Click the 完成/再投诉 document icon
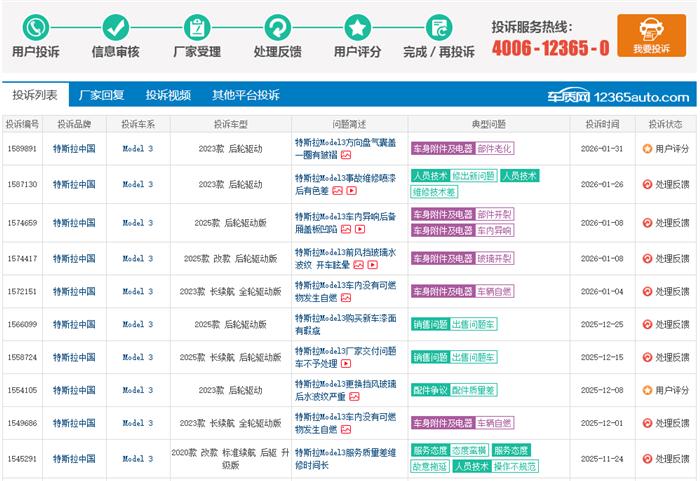 click(x=438, y=27)
